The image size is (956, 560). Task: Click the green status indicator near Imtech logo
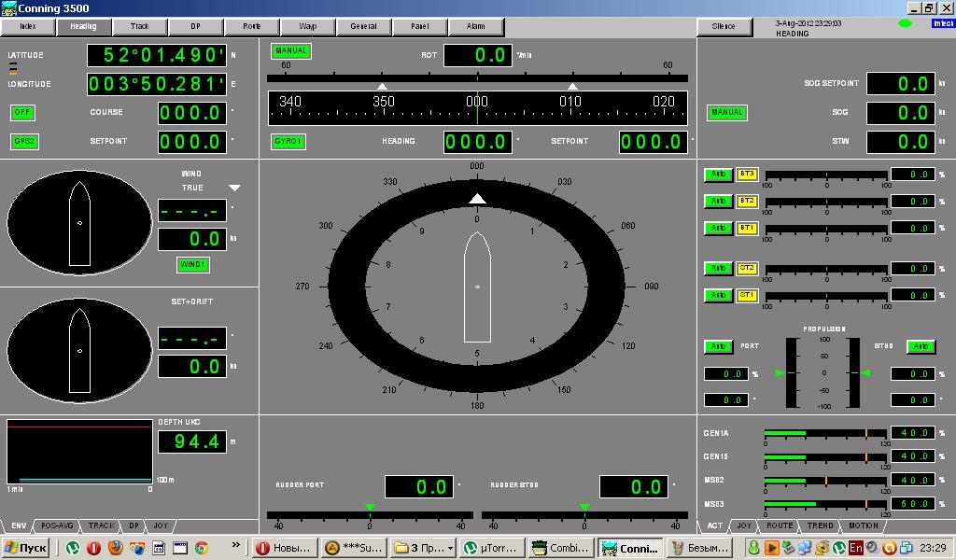tap(905, 23)
